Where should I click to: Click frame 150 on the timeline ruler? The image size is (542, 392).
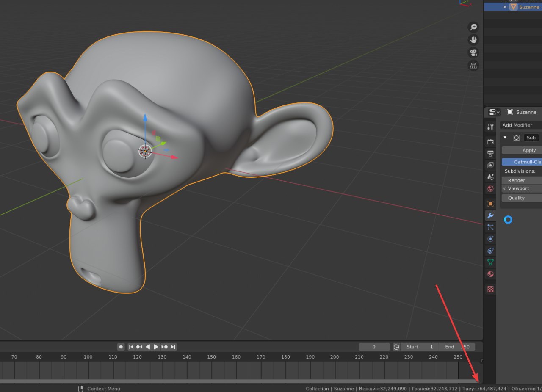pyautogui.click(x=211, y=357)
